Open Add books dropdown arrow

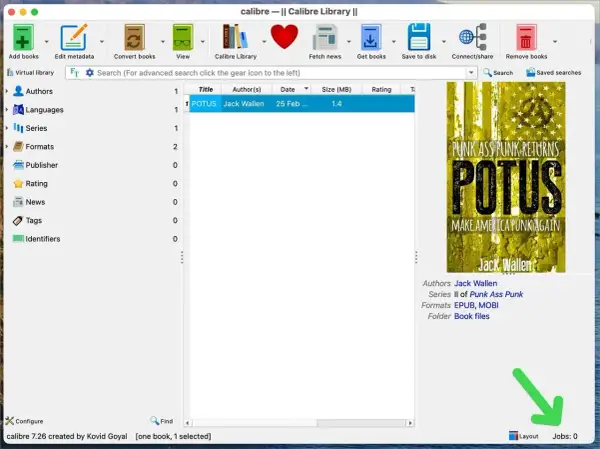(47, 41)
